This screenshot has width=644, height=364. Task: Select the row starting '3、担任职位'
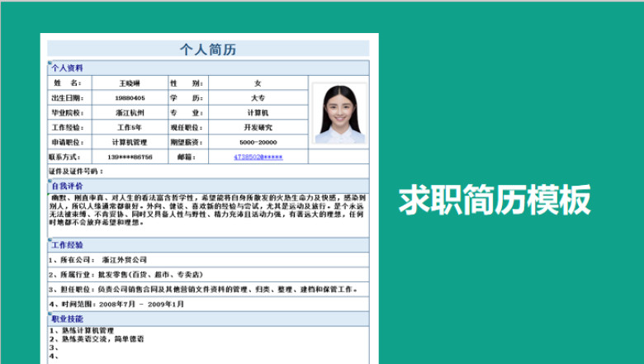click(x=208, y=290)
